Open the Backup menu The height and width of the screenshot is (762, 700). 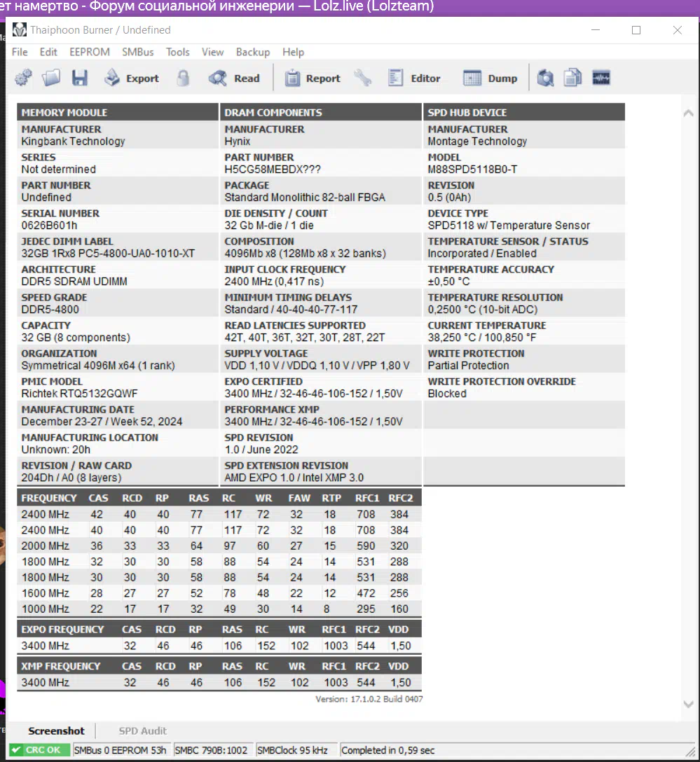tap(253, 52)
